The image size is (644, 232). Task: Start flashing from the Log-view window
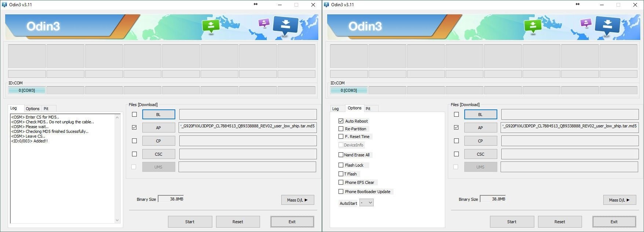click(x=190, y=222)
